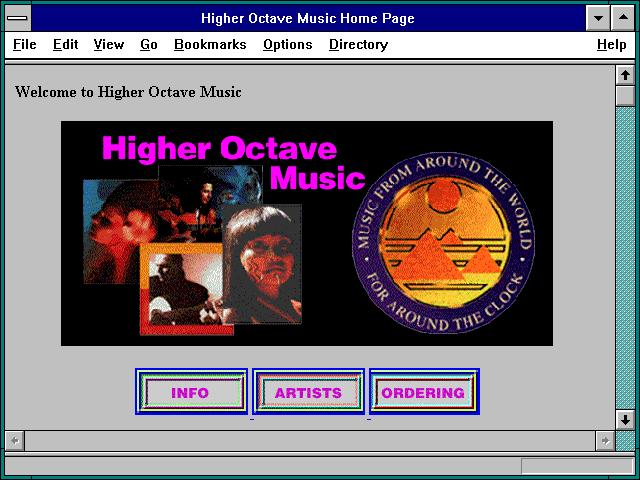Open the Bookmarks menu
640x480 pixels.
[x=210, y=44]
